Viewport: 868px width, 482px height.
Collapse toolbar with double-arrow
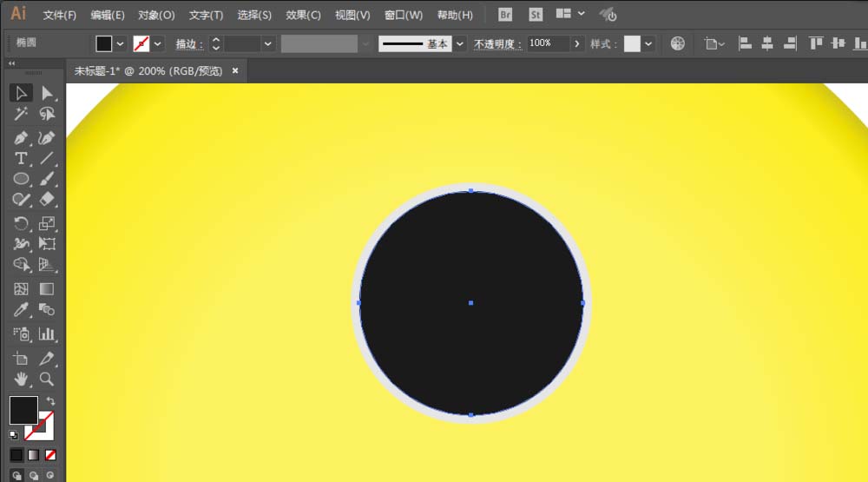[x=11, y=63]
